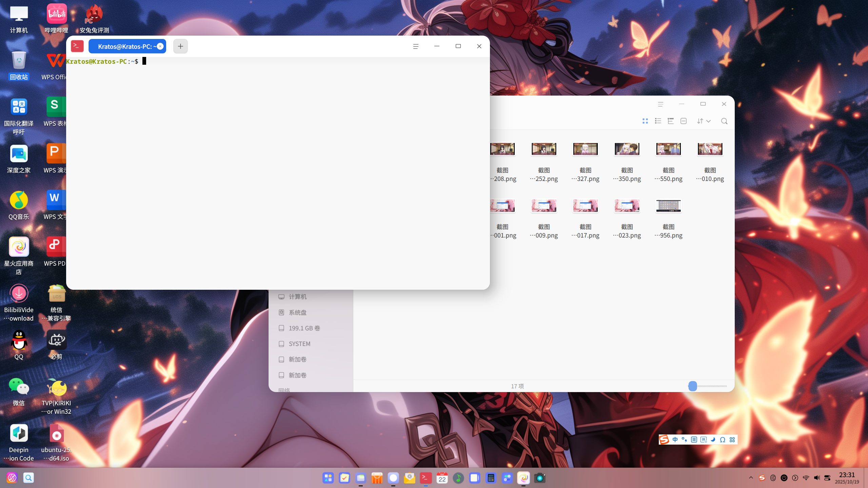Launch calculator from the dock
Screen dimensions: 868x488
pyautogui.click(x=491, y=478)
